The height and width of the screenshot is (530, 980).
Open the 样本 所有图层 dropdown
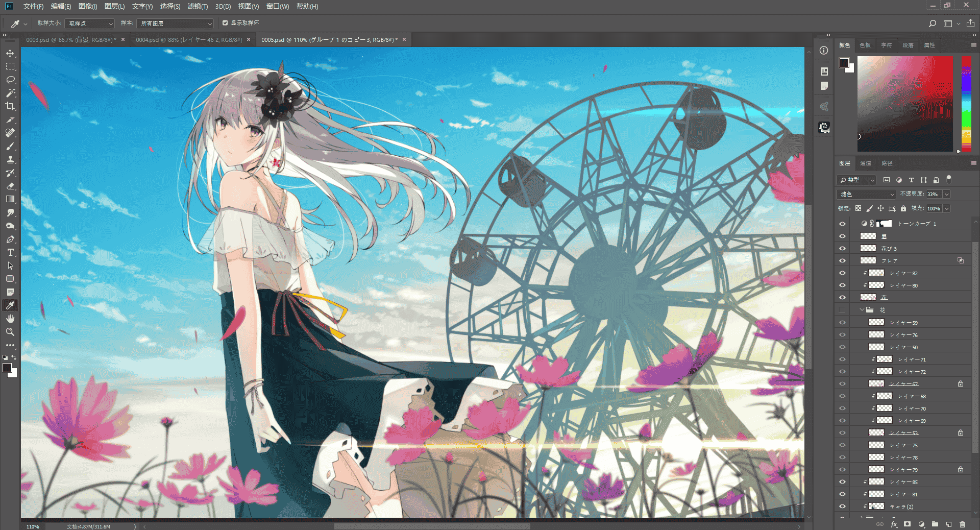[x=175, y=23]
